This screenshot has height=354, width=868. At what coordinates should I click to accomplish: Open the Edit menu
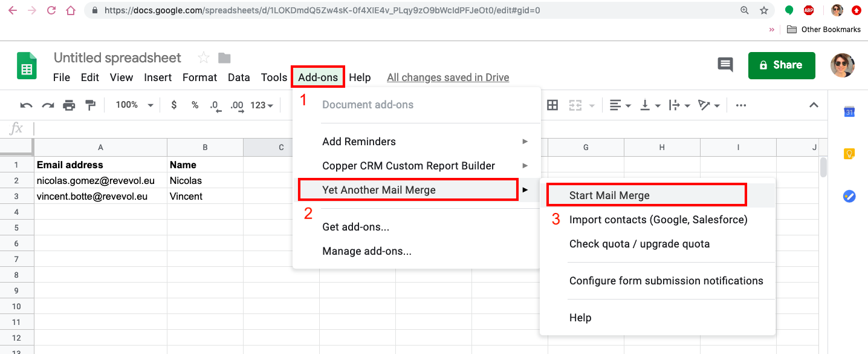pyautogui.click(x=90, y=77)
